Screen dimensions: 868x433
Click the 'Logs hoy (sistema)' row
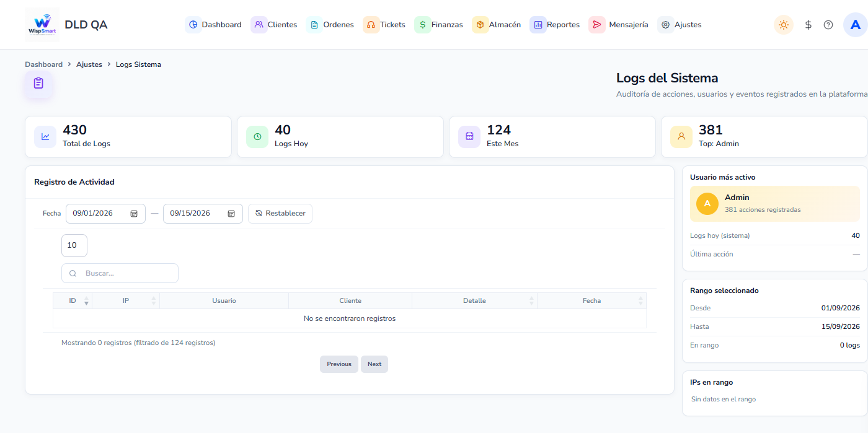click(775, 235)
